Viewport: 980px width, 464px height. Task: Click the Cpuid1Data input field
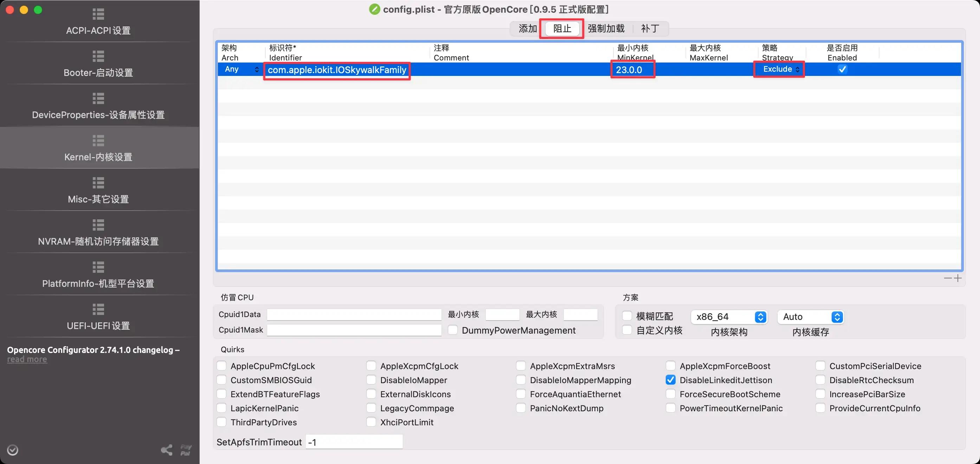[354, 314]
